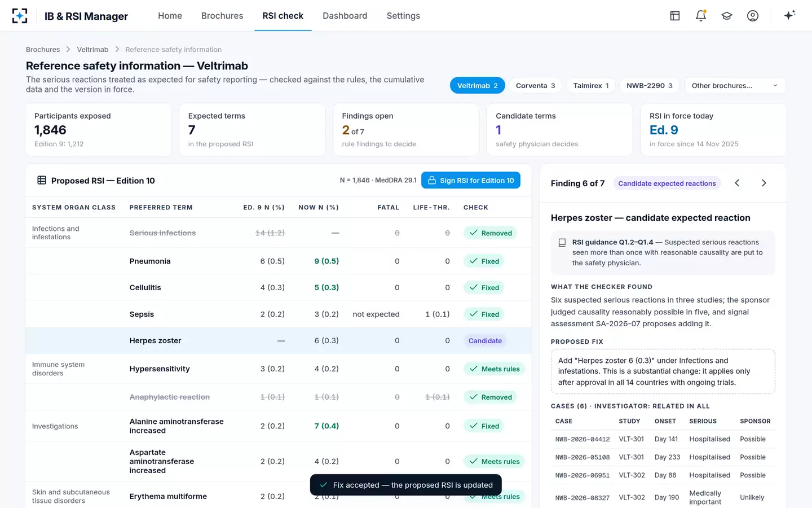
Task: Click the Fixed badge in the Pneumonia row
Action: click(x=484, y=261)
